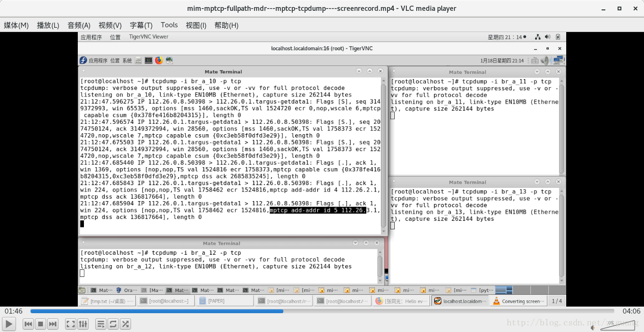The width and height of the screenshot is (644, 332).
Task: Switch to localhost.localdom… TigerVNC taskbar item
Action: [x=460, y=301]
